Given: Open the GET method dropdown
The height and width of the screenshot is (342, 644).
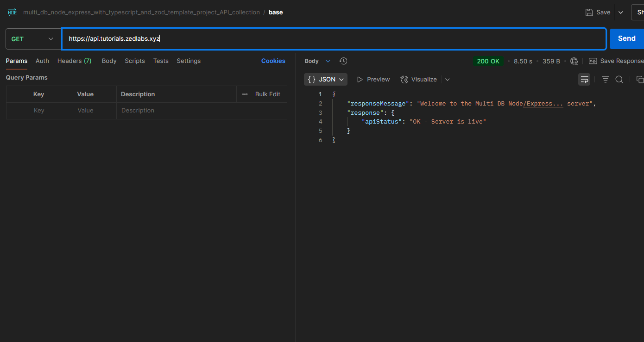Looking at the screenshot, I should (x=32, y=39).
